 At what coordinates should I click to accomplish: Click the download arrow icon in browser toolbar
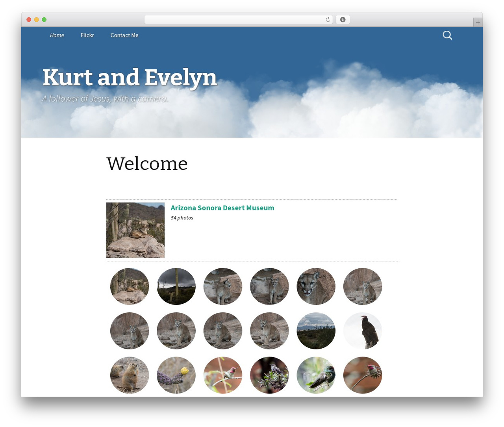pyautogui.click(x=343, y=20)
